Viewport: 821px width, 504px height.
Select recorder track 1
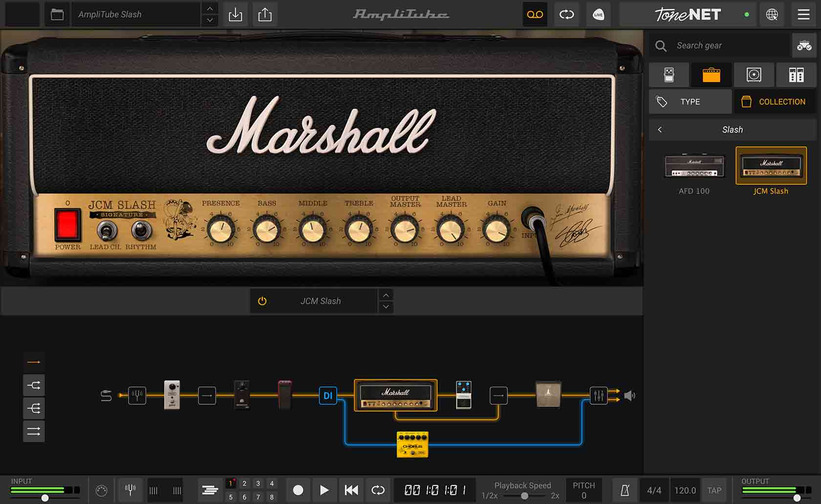click(x=231, y=483)
